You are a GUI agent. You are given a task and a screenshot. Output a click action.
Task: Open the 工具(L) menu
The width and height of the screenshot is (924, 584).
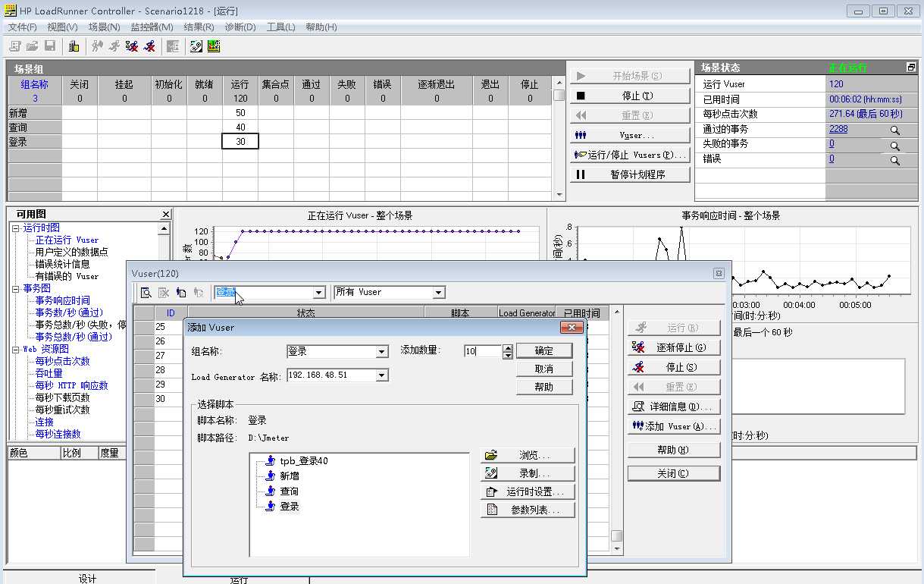(280, 27)
